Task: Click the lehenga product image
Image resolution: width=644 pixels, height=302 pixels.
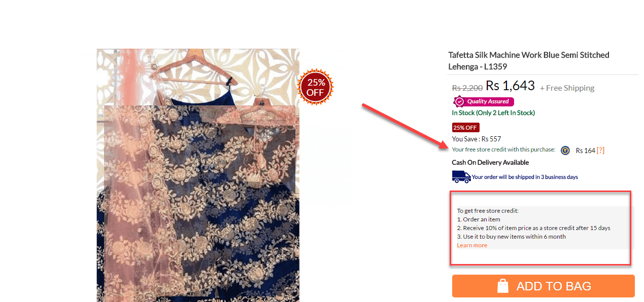Action: (x=198, y=175)
